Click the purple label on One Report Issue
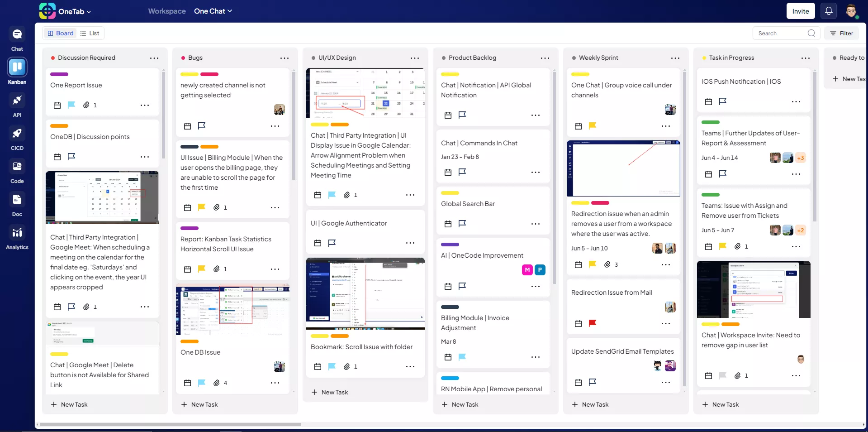 (59, 74)
